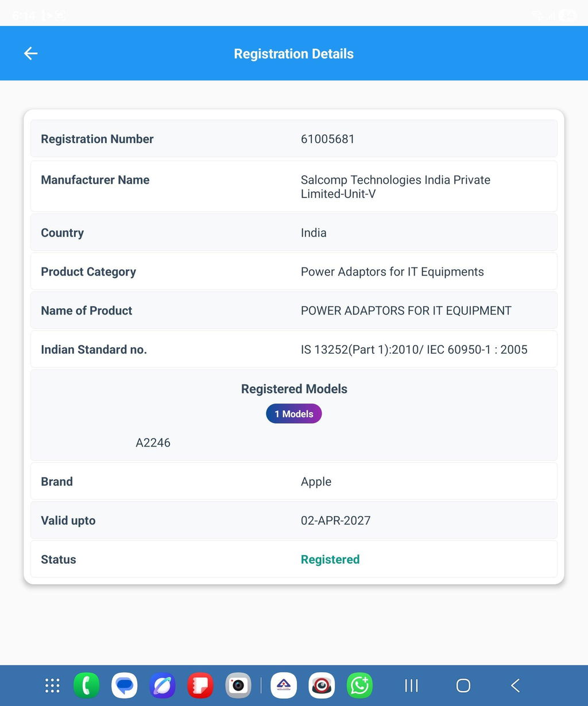Tap the system Back chevron button
Image resolution: width=588 pixels, height=706 pixels.
[515, 685]
